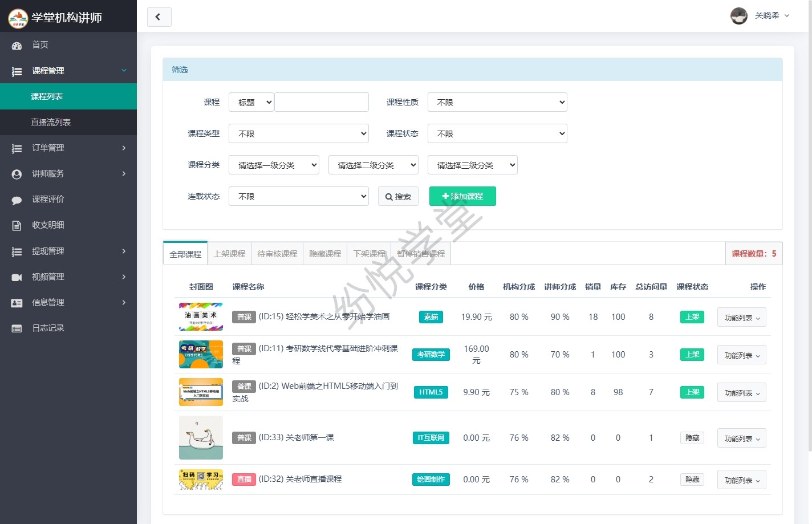
Task: Switch to the 待审核课程 tab
Action: (277, 254)
